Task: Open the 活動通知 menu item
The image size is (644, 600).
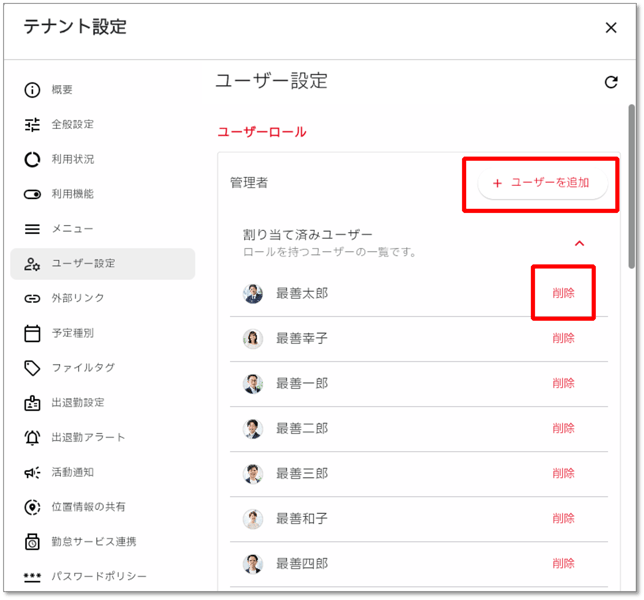Action: click(x=103, y=472)
